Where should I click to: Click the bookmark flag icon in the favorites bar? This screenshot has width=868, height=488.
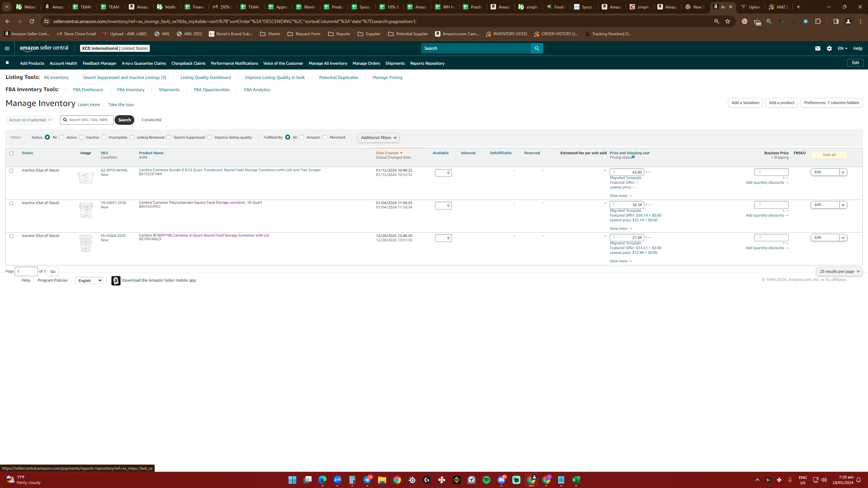pos(7,63)
